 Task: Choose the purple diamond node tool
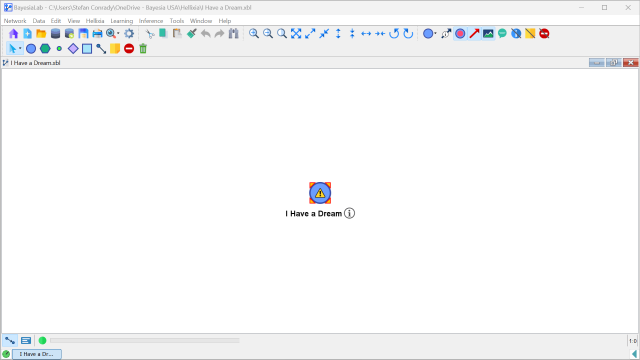coord(73,49)
